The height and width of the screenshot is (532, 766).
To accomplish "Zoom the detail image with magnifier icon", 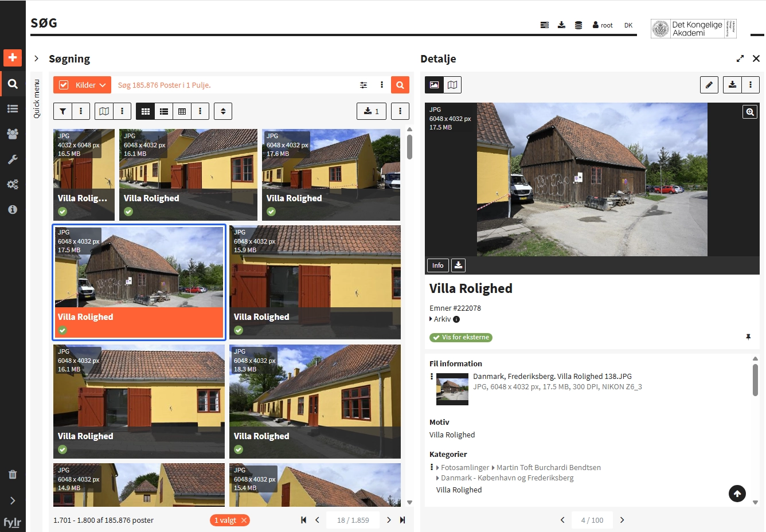I will (750, 112).
